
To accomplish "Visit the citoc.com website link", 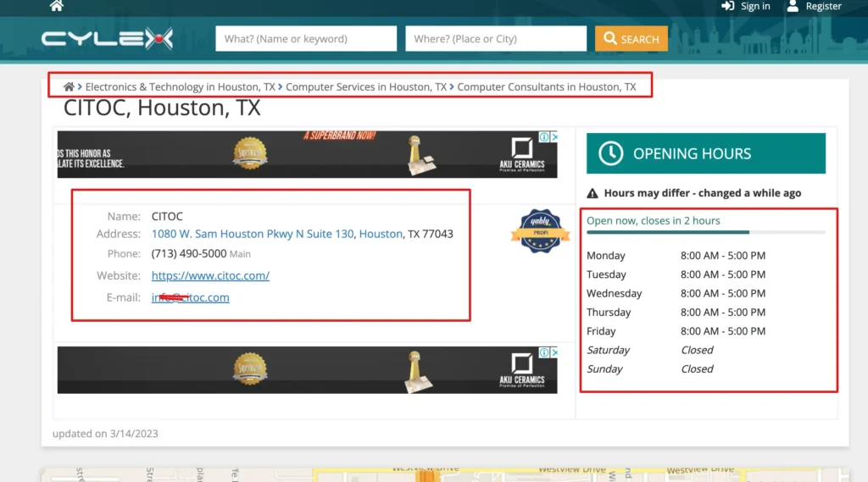I will coord(210,275).
